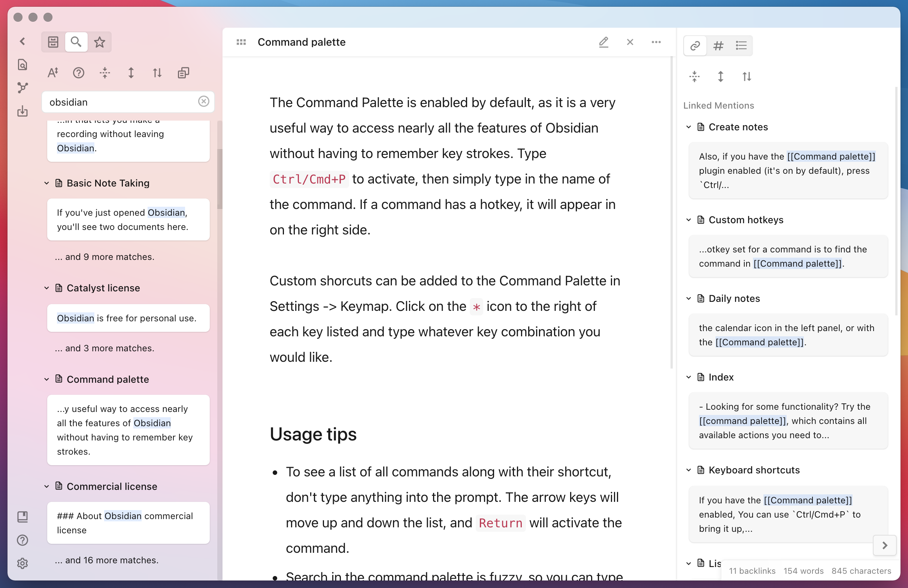Change search results sort order
Screen dimensions: 908x588
(x=157, y=72)
